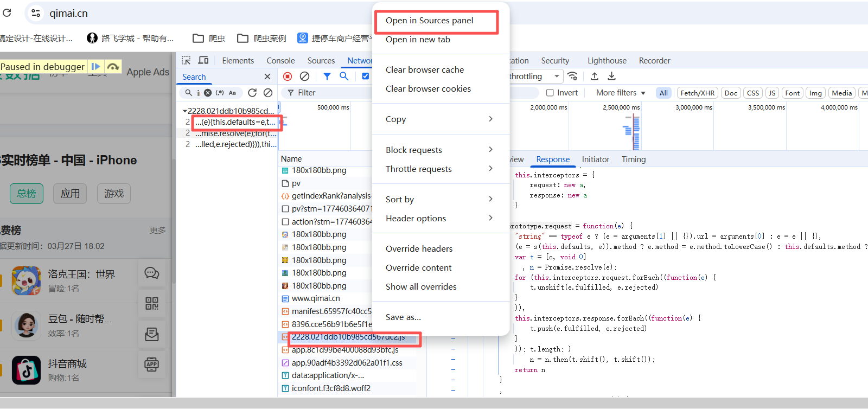Image resolution: width=868 pixels, height=409 pixels.
Task: Open the Initiator request tab
Action: click(x=595, y=159)
